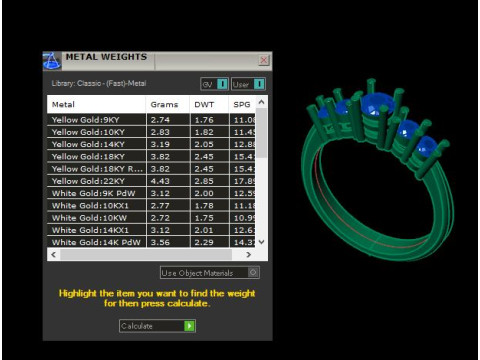Click the large center blue gemstone
This screenshot has height=360, width=480.
[x=377, y=105]
